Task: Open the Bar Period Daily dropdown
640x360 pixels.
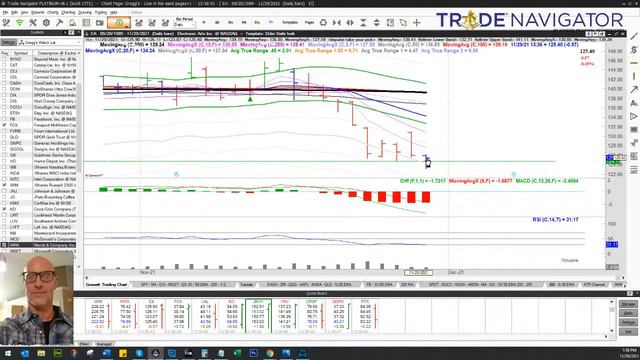Action: point(184,24)
